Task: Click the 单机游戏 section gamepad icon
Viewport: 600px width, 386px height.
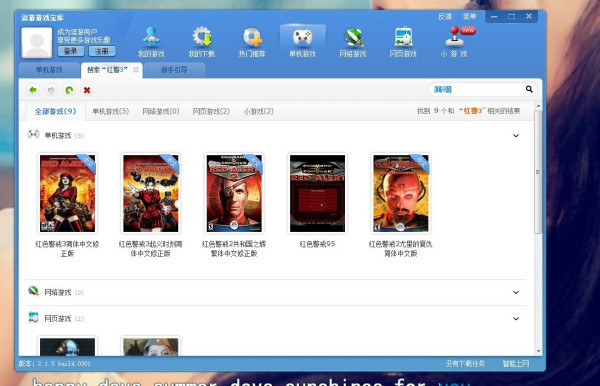Action: [x=33, y=135]
